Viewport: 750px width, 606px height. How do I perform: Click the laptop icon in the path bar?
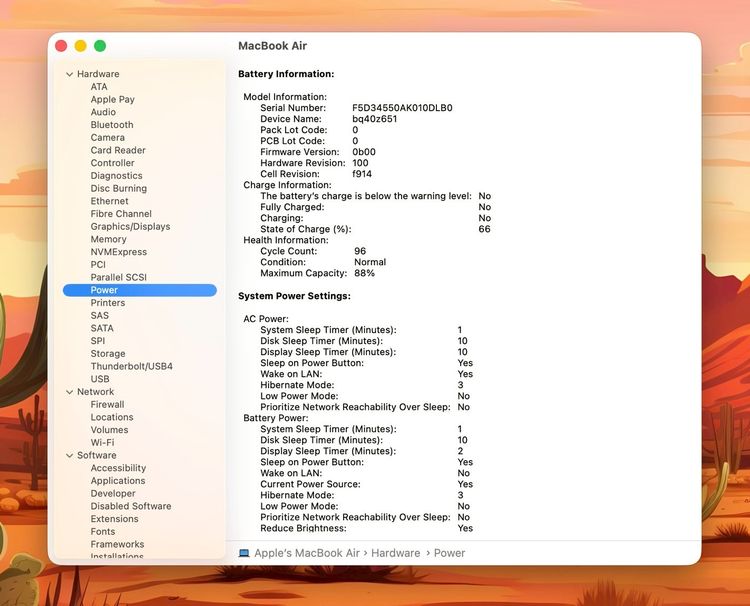[x=244, y=553]
